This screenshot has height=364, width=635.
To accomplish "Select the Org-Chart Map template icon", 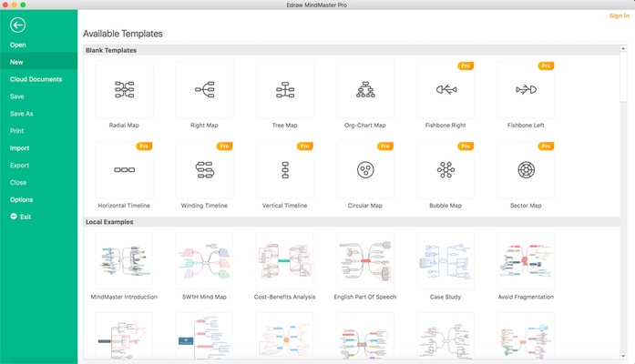I will tap(365, 89).
